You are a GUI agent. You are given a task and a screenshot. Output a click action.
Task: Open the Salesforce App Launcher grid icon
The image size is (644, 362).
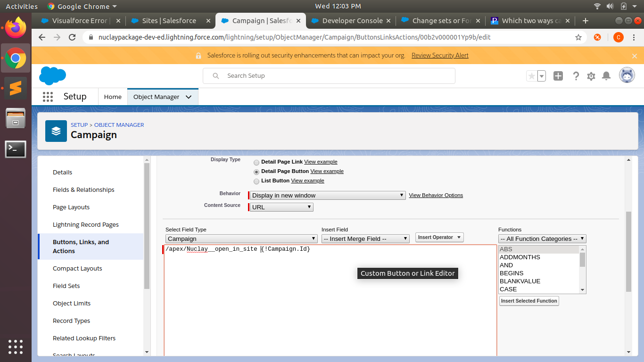(48, 97)
